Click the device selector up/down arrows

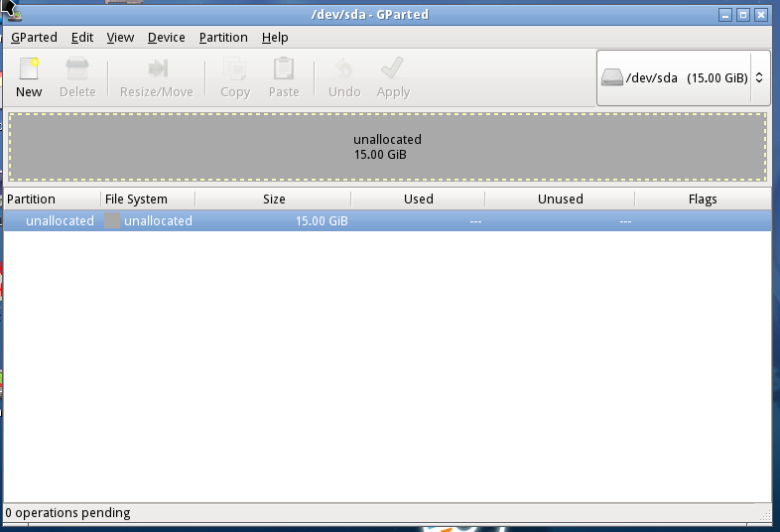pos(759,77)
